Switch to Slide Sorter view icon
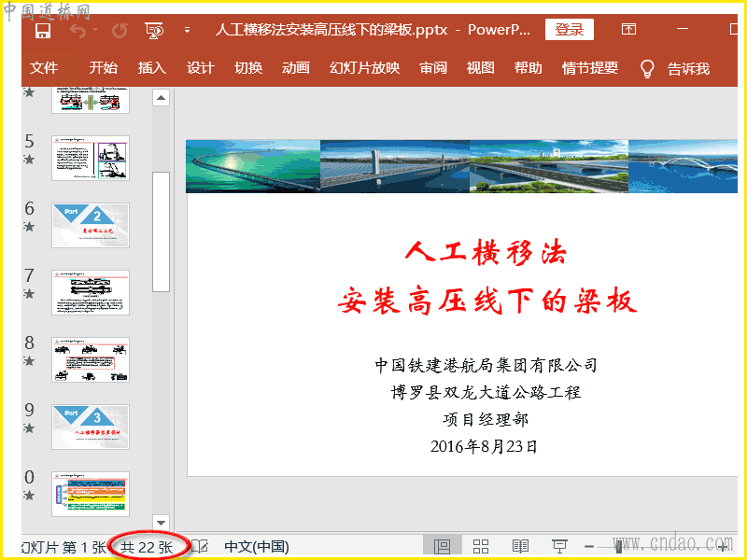The height and width of the screenshot is (560, 747). (x=481, y=546)
